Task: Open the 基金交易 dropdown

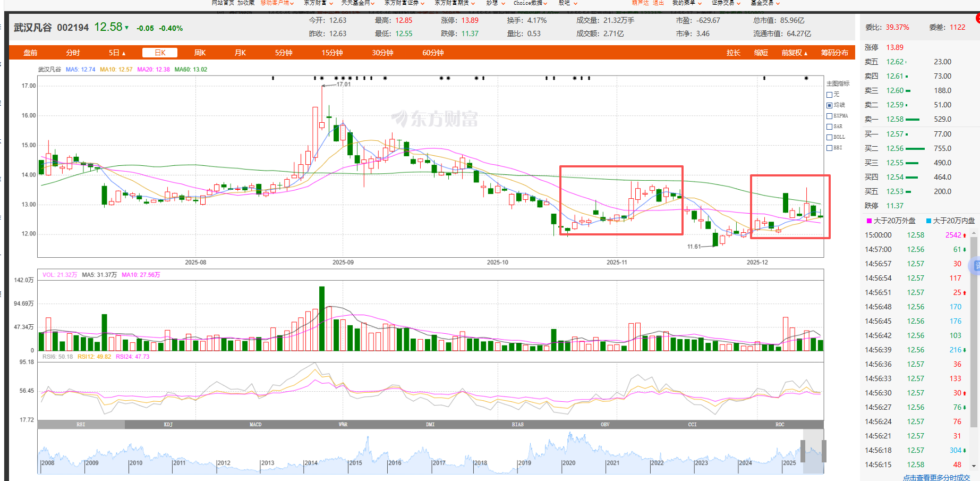Action: pyautogui.click(x=765, y=3)
